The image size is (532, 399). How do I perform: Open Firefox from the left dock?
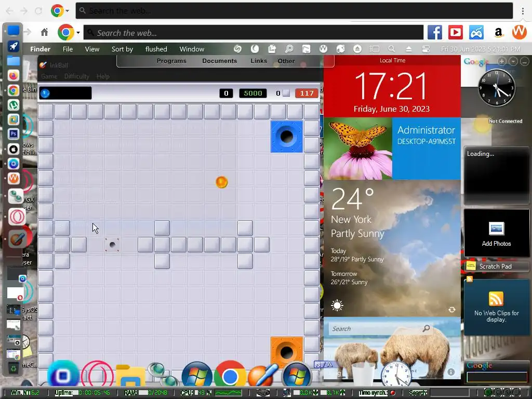tap(13, 75)
